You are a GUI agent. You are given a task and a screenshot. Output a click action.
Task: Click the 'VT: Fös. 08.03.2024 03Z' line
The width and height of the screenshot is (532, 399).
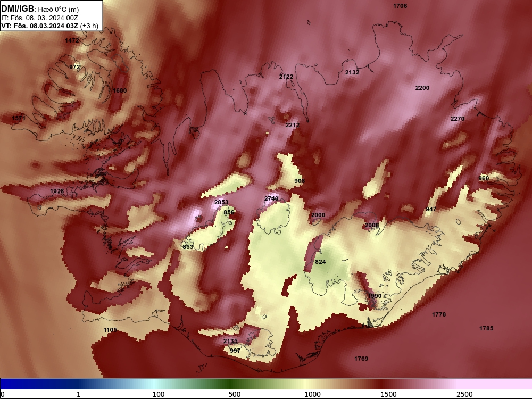click(x=40, y=26)
